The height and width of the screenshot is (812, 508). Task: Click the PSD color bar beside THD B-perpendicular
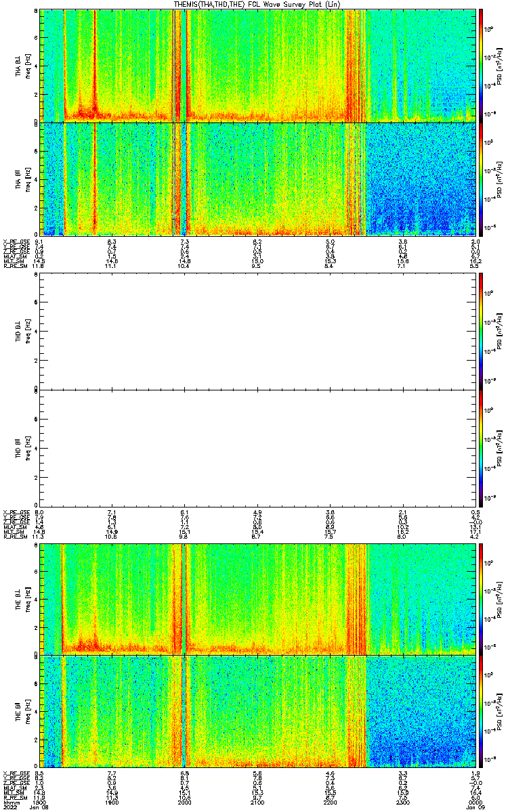[x=482, y=331]
